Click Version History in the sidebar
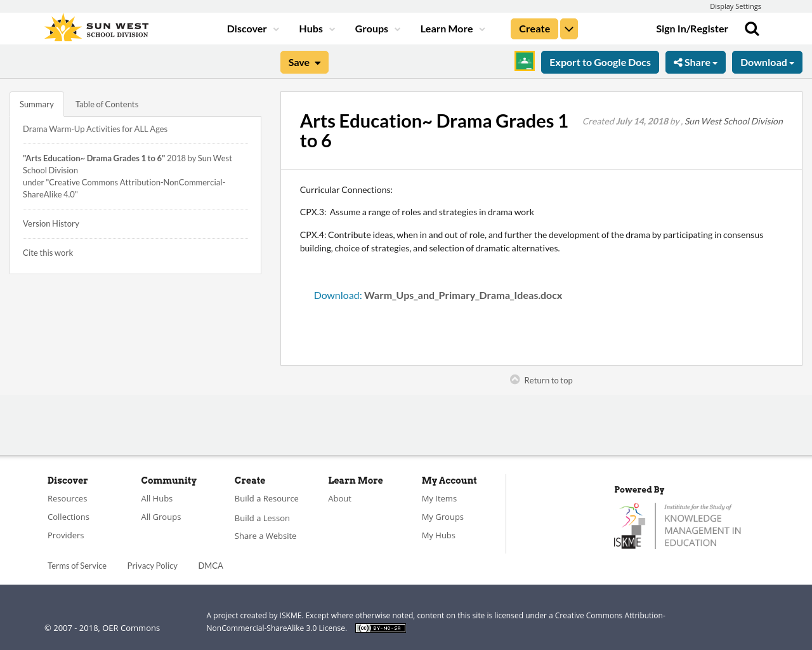The height and width of the screenshot is (650, 812). (x=51, y=223)
